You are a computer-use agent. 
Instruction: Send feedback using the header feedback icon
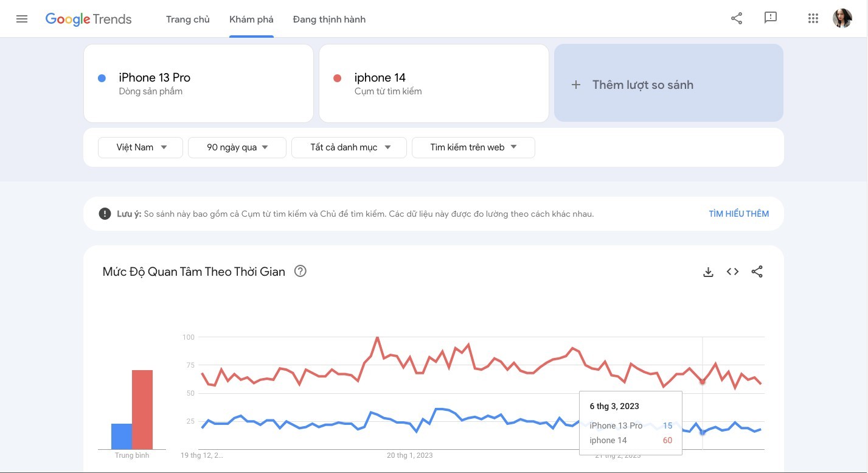pos(771,18)
